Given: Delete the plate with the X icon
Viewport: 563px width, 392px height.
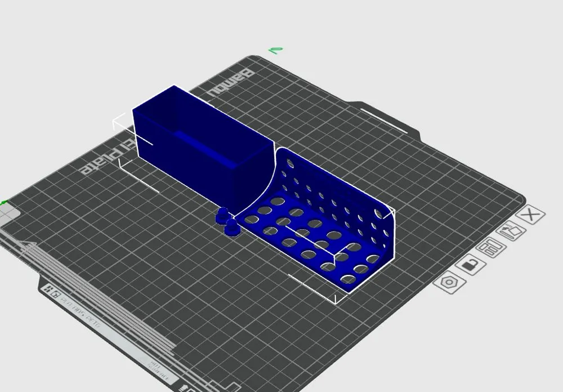Looking at the screenshot, I should point(530,215).
